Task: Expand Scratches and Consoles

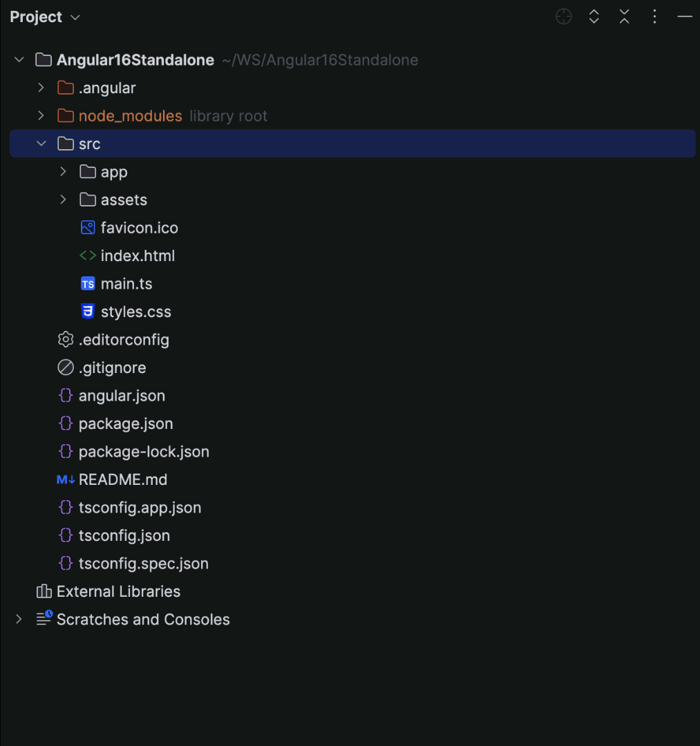Action: coord(19,619)
